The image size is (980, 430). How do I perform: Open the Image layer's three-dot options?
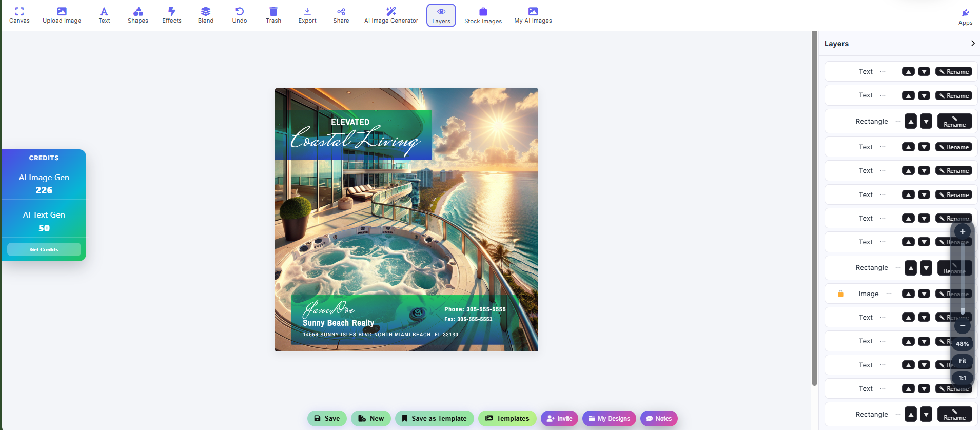889,294
